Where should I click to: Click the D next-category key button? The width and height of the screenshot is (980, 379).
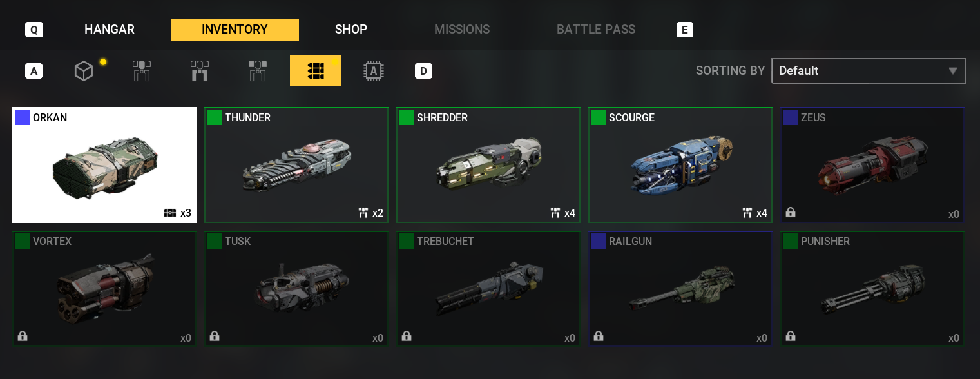click(x=423, y=71)
